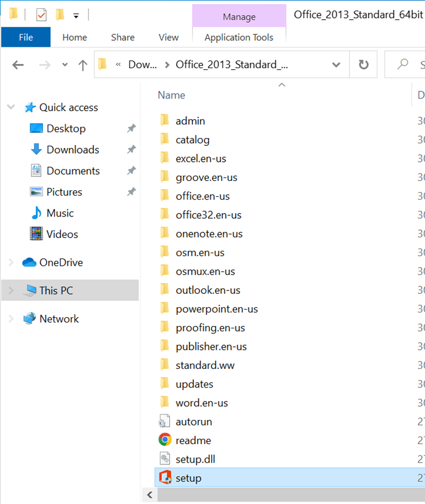
Task: Select the outlook.en-us folder
Action: (208, 290)
